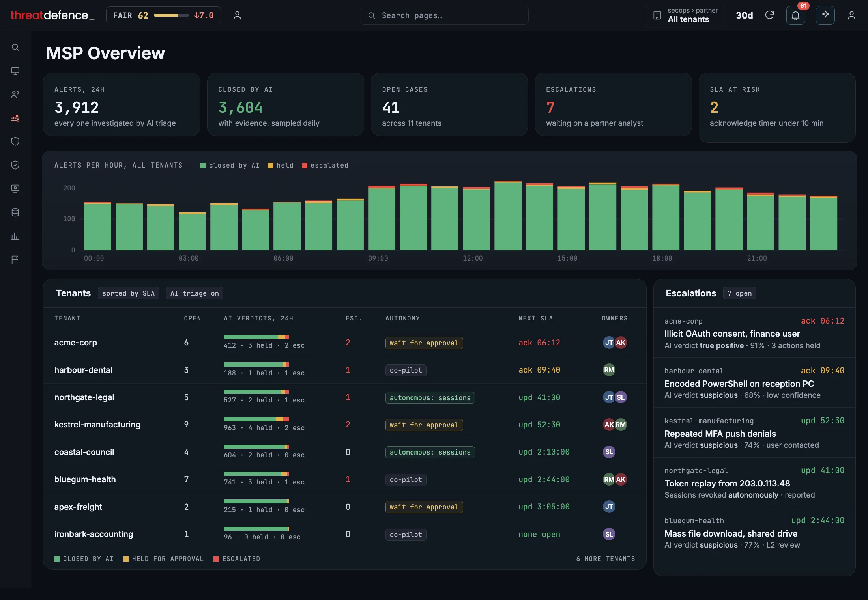The height and width of the screenshot is (600, 868).
Task: Open the Escalations 7 summary card
Action: (x=613, y=104)
